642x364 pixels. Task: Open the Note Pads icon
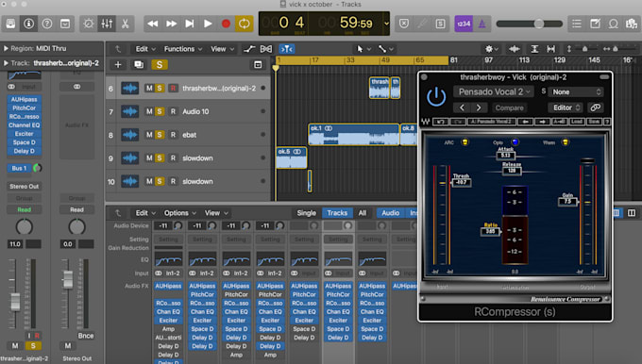click(595, 24)
